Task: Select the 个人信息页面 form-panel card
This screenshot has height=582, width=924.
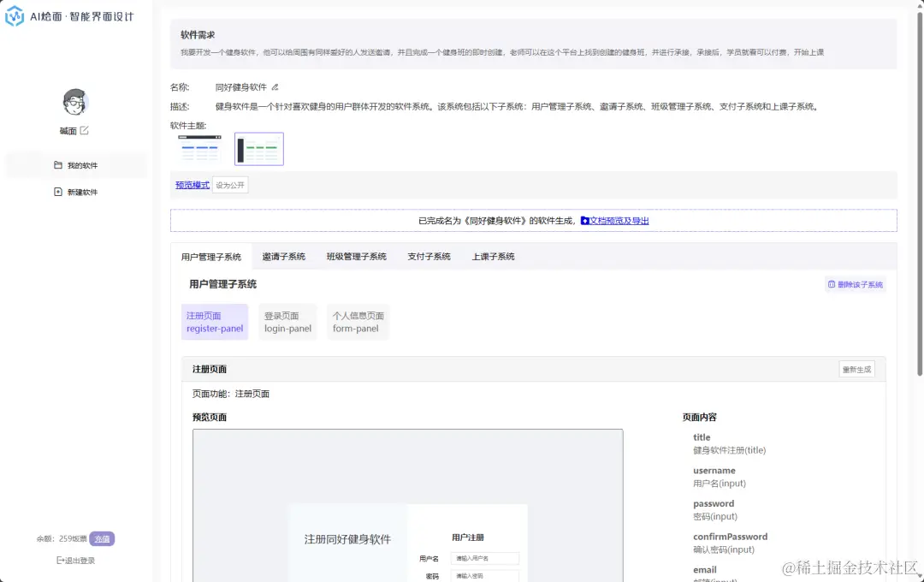Action: tap(358, 321)
